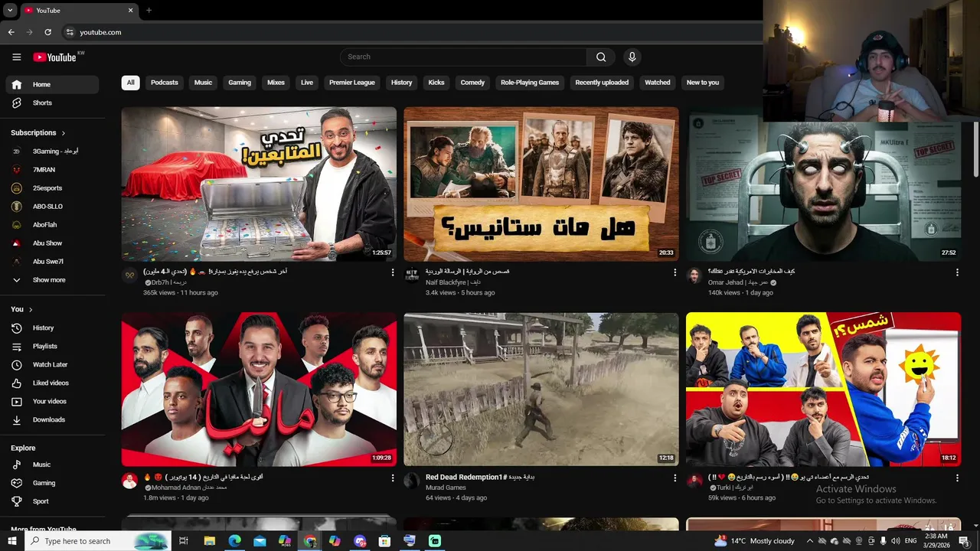Open the 7MRAN subscription channel
The width and height of the screenshot is (980, 551).
(52, 169)
